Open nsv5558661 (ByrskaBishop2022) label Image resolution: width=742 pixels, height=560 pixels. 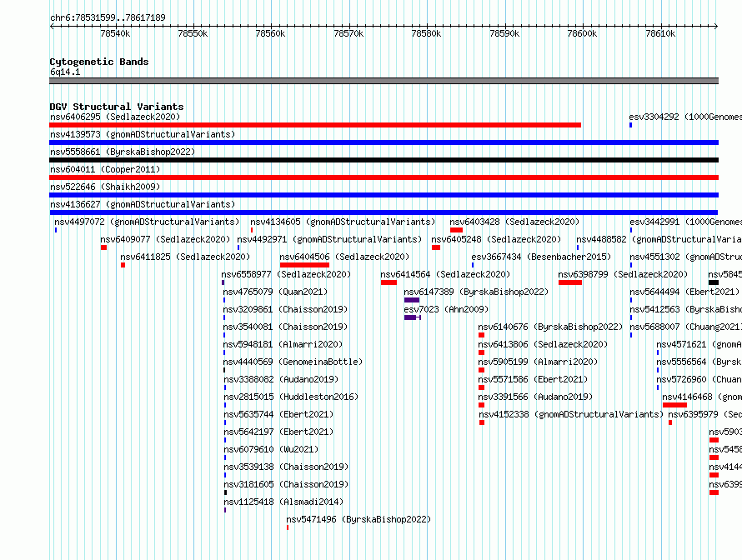click(123, 152)
